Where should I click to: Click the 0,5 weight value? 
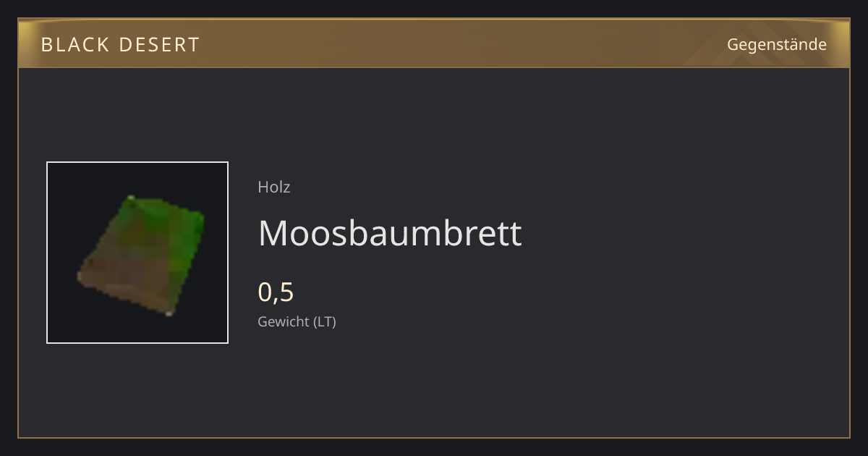point(276,292)
